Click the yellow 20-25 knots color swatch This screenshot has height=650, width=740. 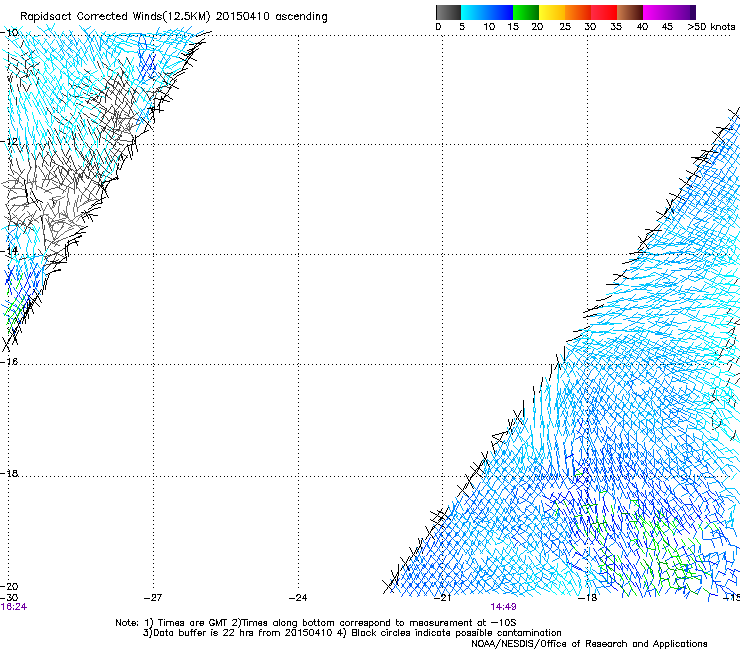tap(552, 12)
